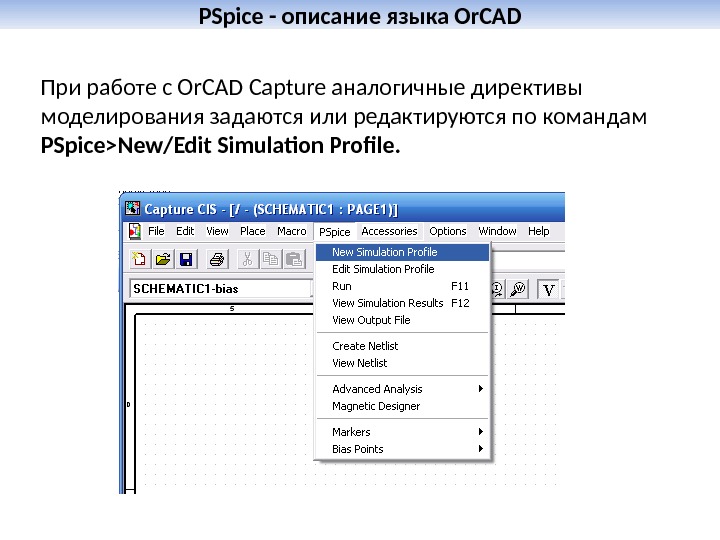Viewport: 720px width, 540px height.
Task: Click the SCHEMATIC1-bias profile combo box
Action: (220, 289)
